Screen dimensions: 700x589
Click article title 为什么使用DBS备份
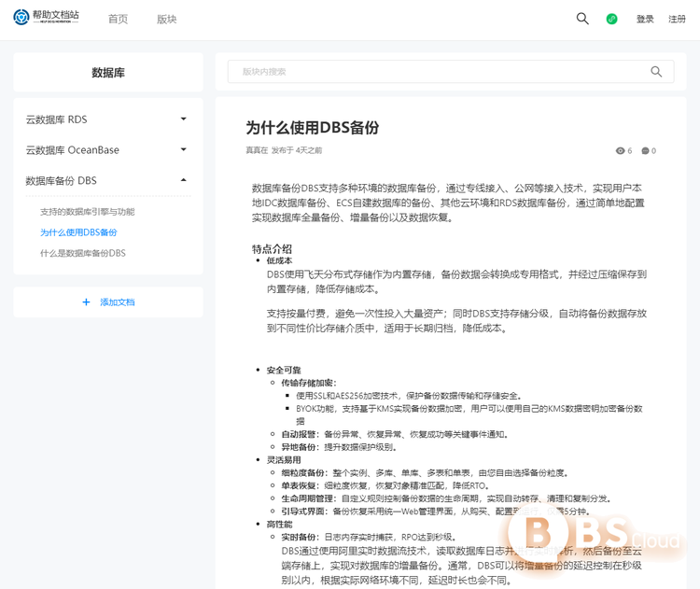coord(313,128)
